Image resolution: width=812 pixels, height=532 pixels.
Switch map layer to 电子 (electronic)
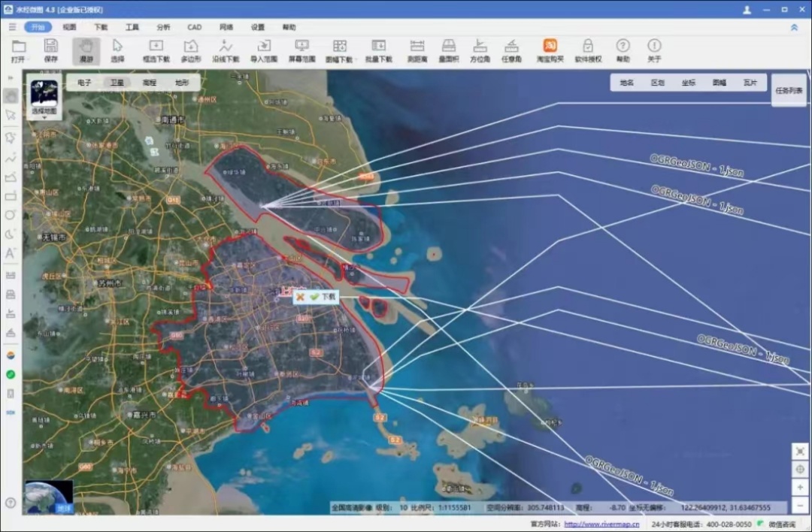[84, 83]
